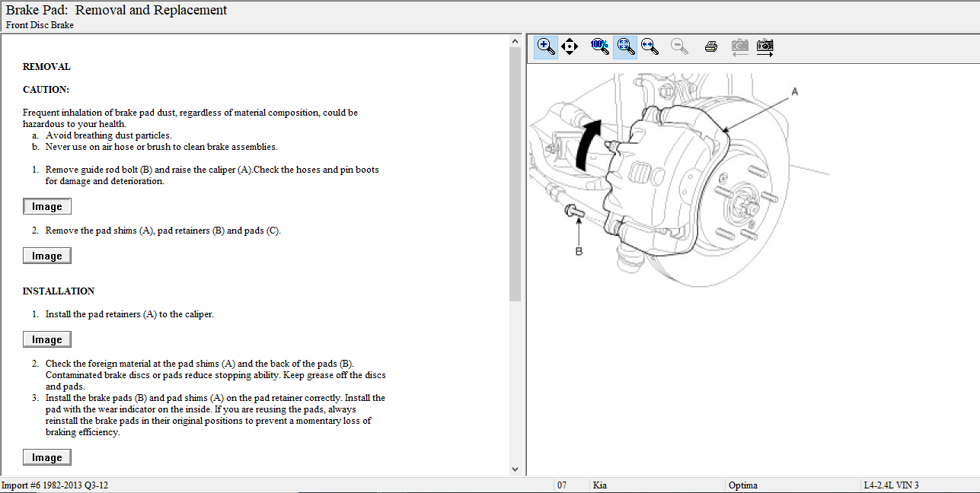Show Image for installing pad retainers
980x493 pixels.
pos(47,340)
